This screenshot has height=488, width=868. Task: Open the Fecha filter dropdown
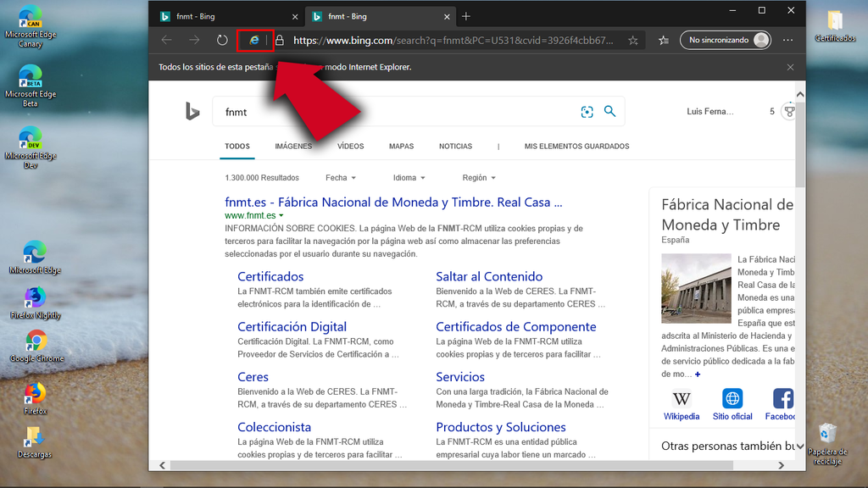point(340,177)
